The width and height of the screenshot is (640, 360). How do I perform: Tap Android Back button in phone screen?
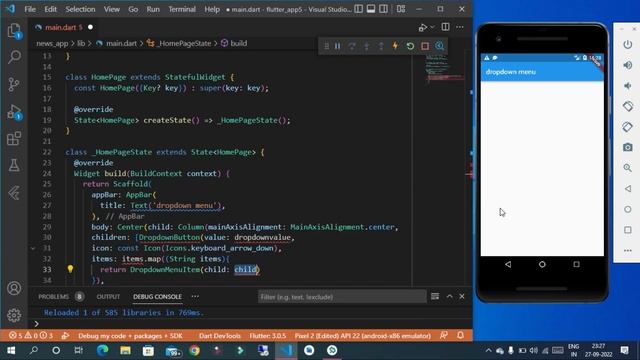(x=508, y=264)
